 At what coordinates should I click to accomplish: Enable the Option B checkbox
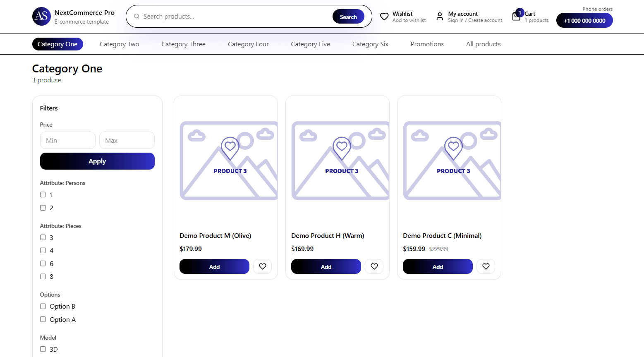coord(43,306)
